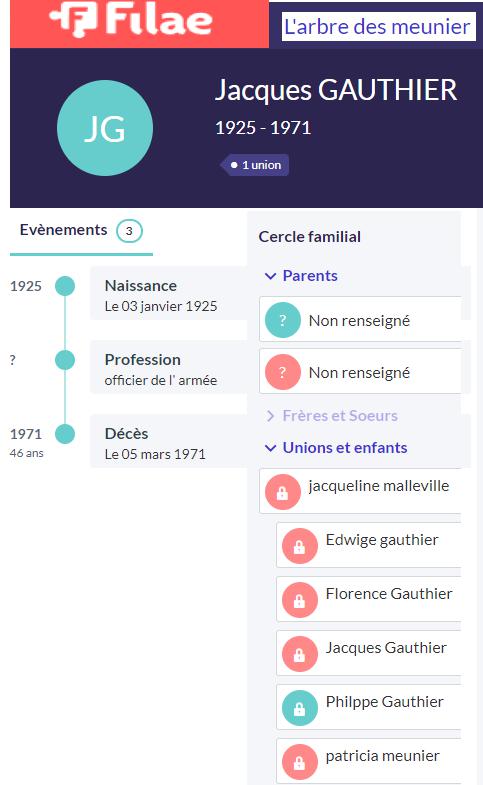This screenshot has width=483, height=785.
Task: Click lock icon beside Florence Gauthier
Action: [299, 600]
